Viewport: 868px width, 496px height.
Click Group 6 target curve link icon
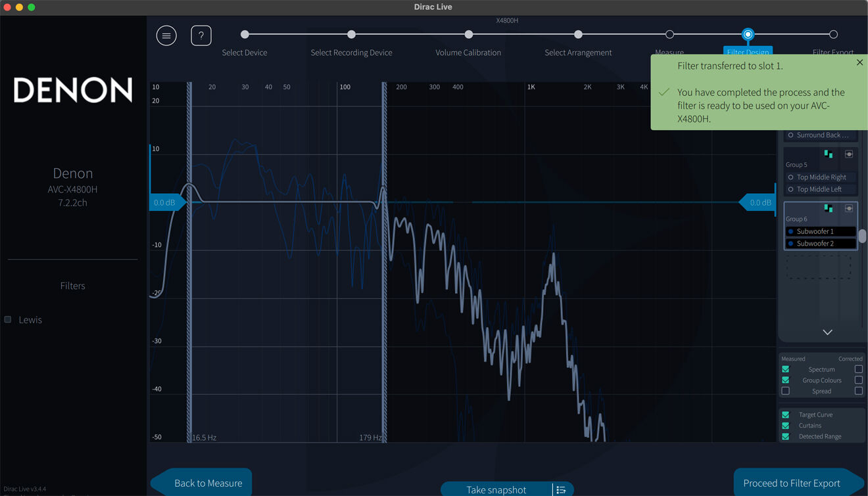(x=849, y=208)
